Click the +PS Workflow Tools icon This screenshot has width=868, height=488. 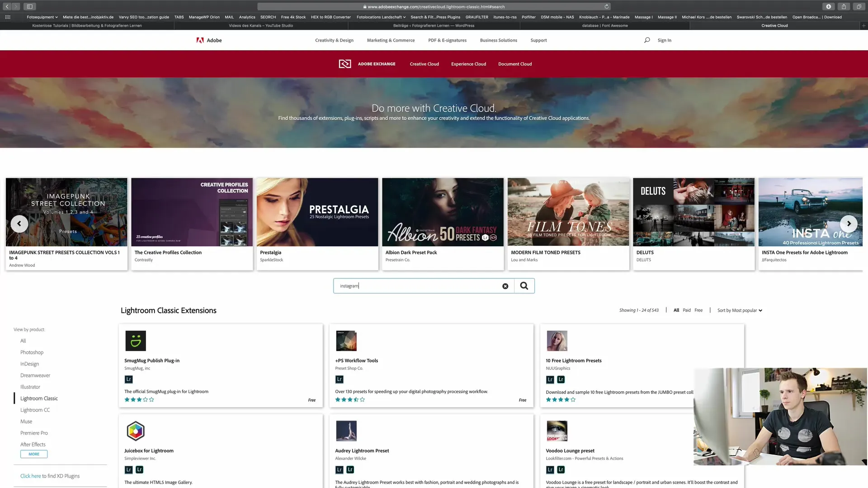pos(346,341)
